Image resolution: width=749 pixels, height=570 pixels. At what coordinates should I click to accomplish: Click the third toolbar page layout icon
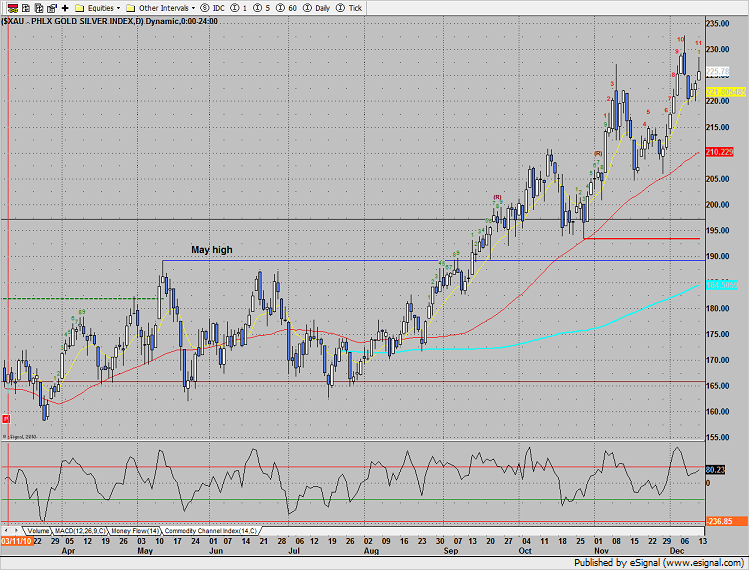(x=39, y=8)
